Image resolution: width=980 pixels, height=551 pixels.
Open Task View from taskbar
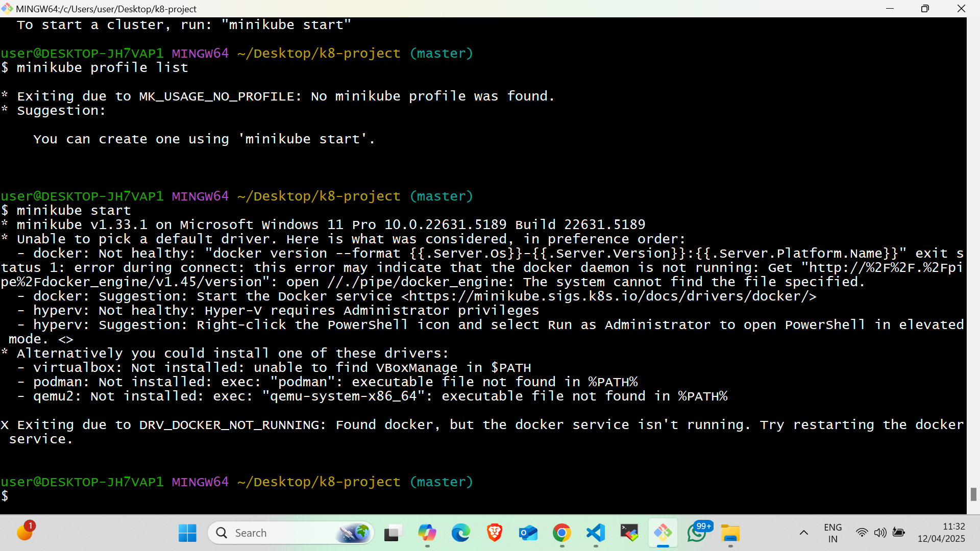(x=393, y=533)
